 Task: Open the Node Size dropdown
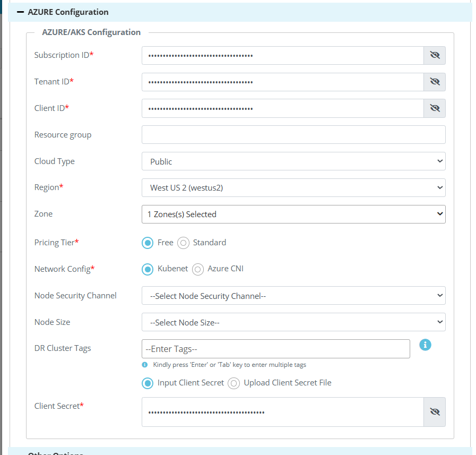click(293, 322)
